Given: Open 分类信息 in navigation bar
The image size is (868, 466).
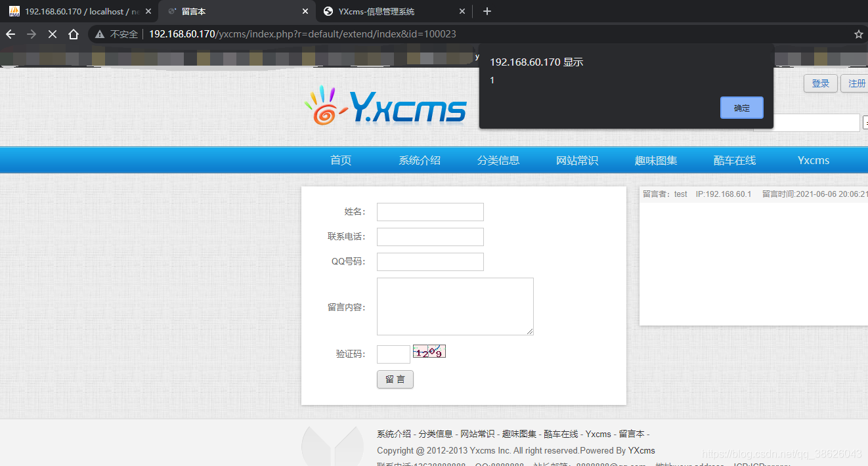Looking at the screenshot, I should (498, 160).
